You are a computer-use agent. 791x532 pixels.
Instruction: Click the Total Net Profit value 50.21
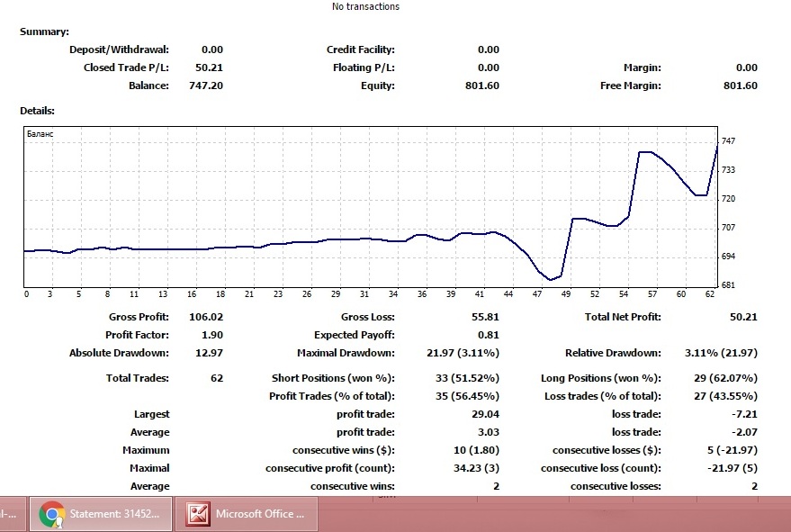(x=743, y=317)
